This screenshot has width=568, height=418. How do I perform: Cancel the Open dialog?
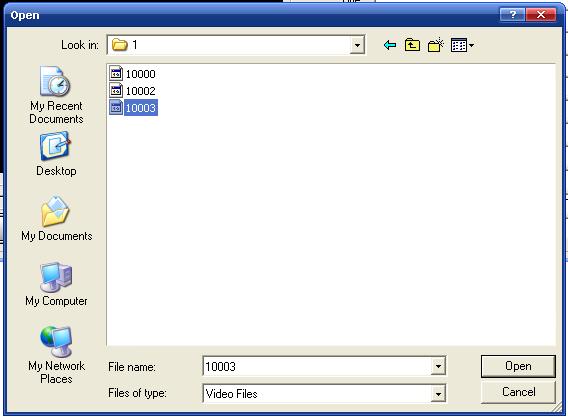point(518,392)
